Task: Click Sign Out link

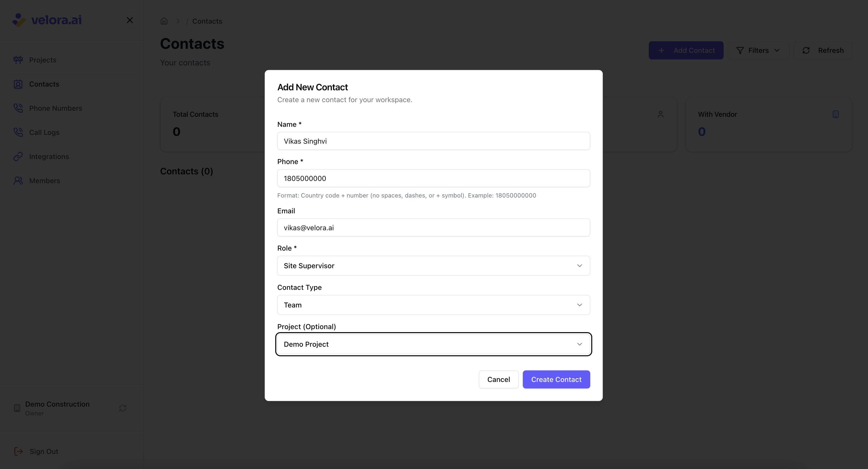Action: click(x=44, y=451)
